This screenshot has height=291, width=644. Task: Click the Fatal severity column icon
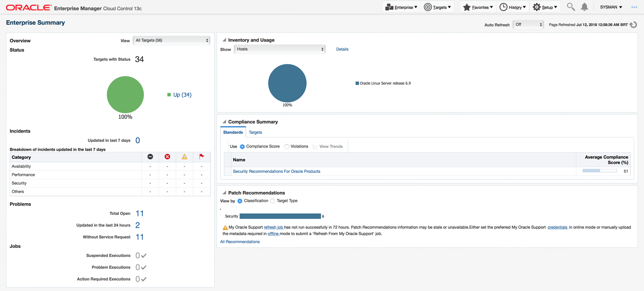pos(150,157)
